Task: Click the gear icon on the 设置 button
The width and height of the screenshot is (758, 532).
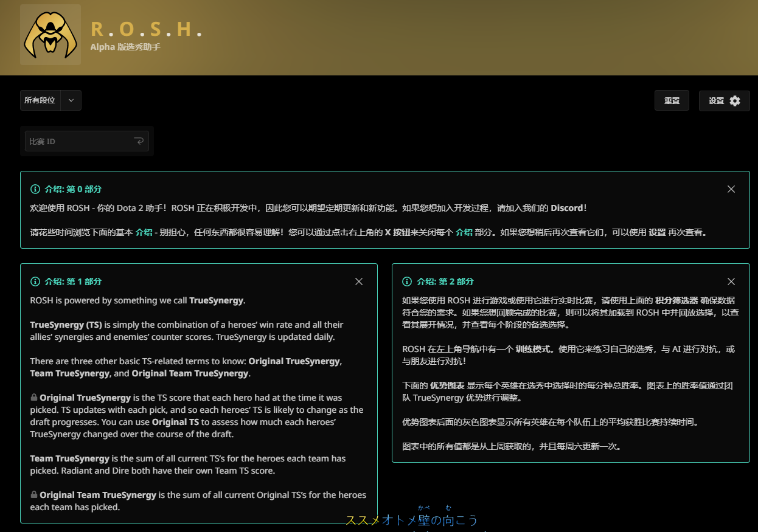Action: pos(736,100)
